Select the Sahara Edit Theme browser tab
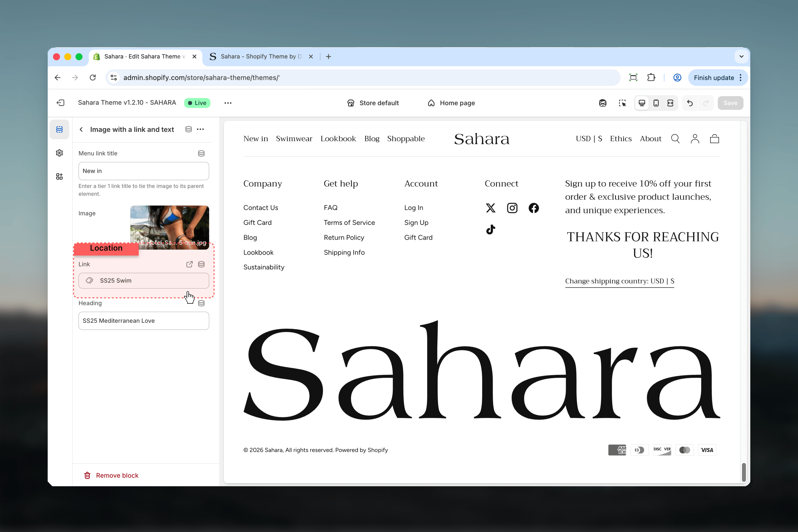 [x=145, y=57]
